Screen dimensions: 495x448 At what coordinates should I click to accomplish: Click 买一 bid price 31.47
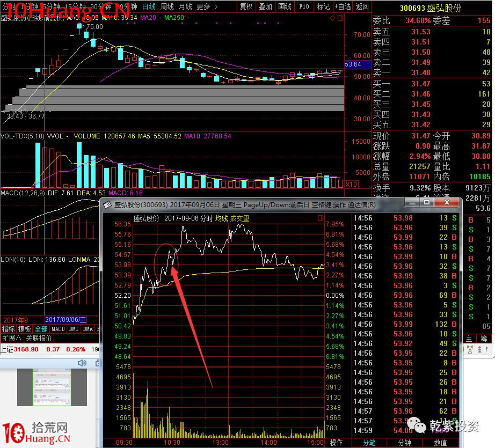[x=421, y=84]
